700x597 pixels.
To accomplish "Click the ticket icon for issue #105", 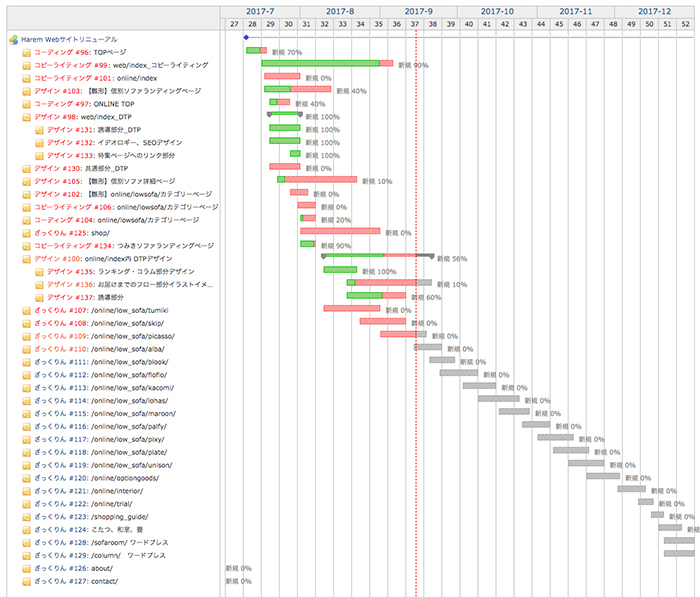I will [26, 182].
